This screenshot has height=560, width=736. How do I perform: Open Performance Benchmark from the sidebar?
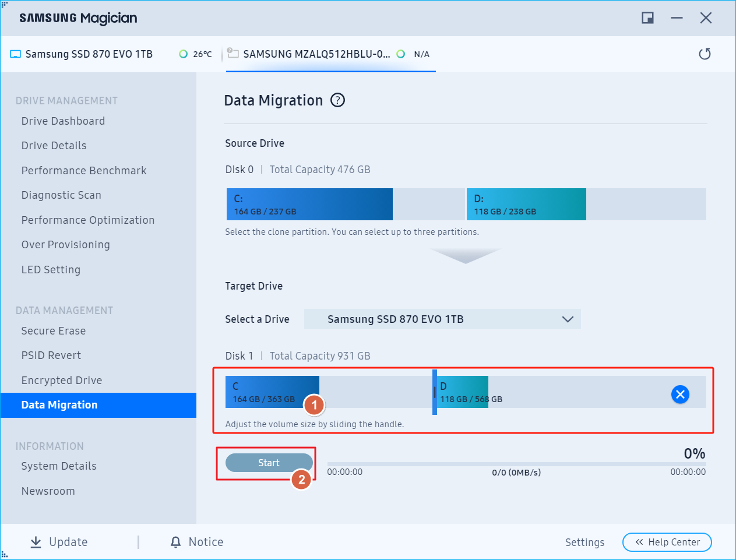pyautogui.click(x=83, y=170)
